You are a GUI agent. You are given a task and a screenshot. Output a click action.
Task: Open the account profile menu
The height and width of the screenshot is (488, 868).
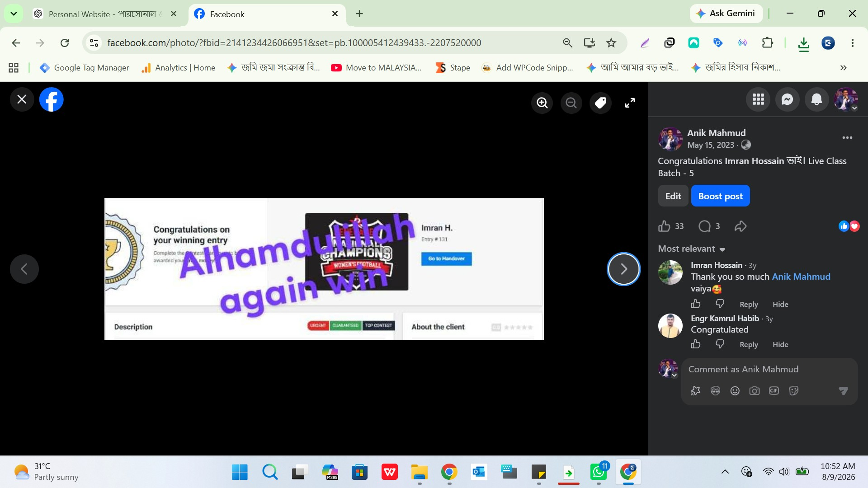pyautogui.click(x=846, y=99)
